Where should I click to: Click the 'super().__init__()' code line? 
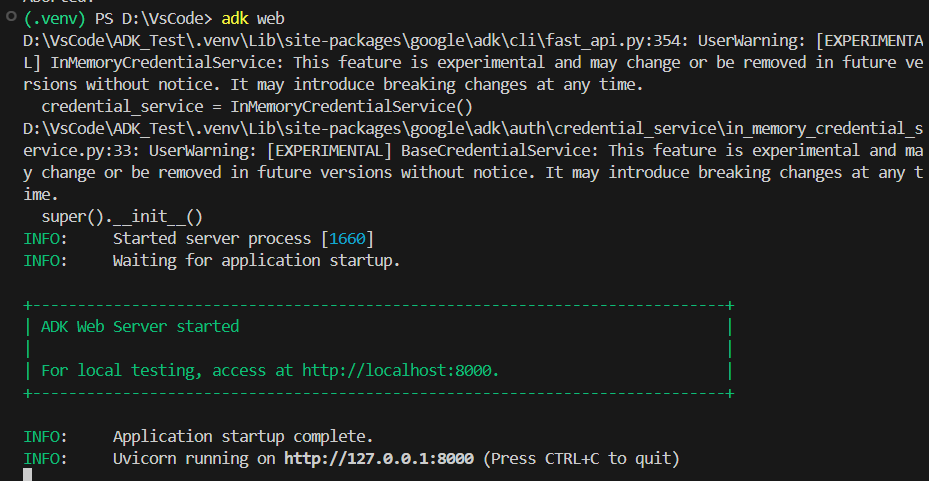coord(122,217)
